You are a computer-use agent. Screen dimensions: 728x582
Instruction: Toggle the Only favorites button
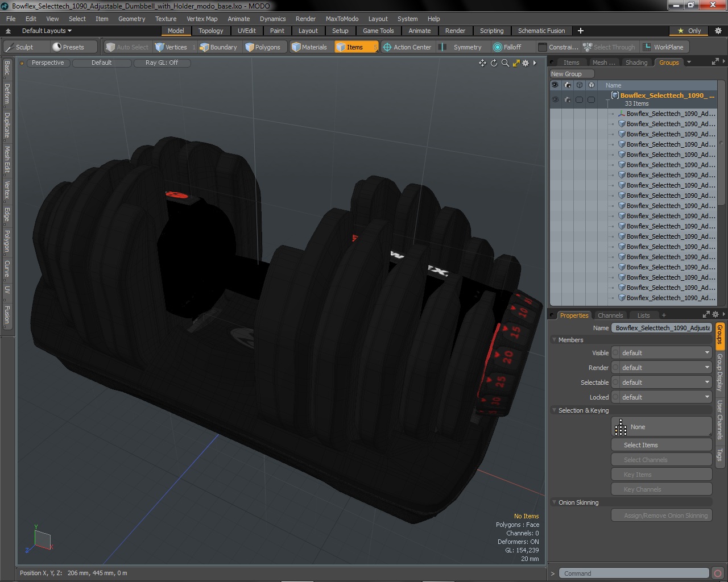coord(689,31)
